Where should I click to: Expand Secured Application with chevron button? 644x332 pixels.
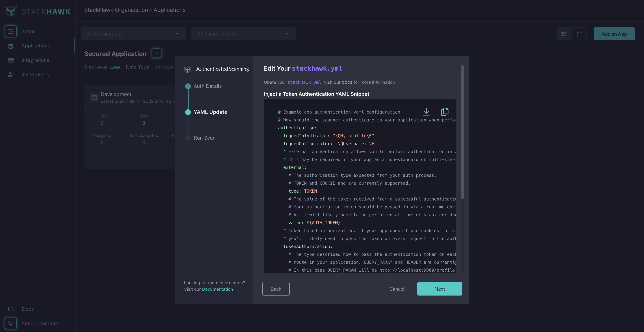tap(157, 53)
